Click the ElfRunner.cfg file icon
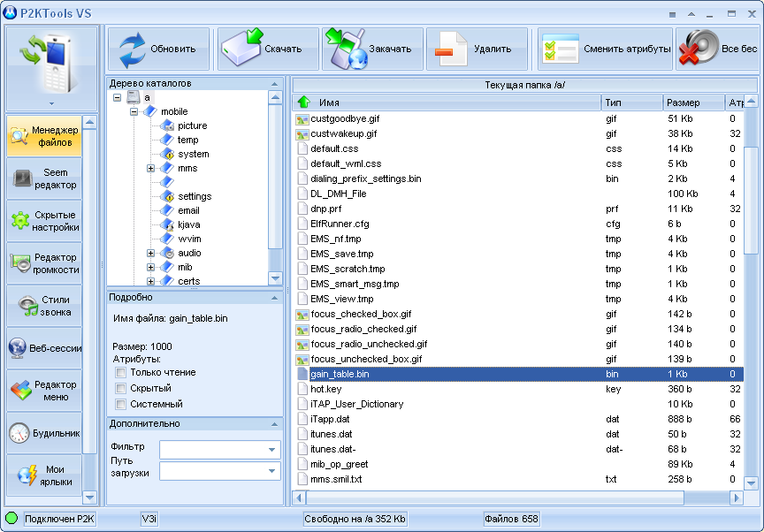 302,224
